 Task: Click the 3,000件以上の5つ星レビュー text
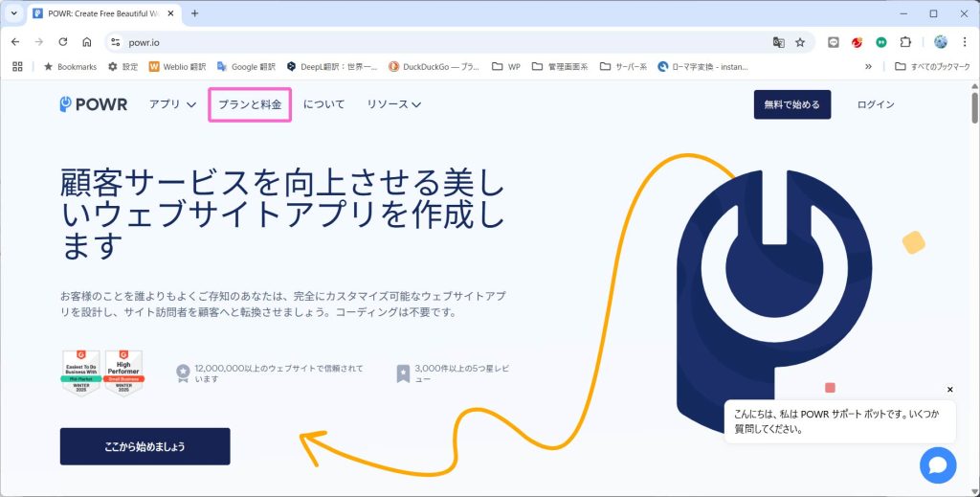click(461, 373)
